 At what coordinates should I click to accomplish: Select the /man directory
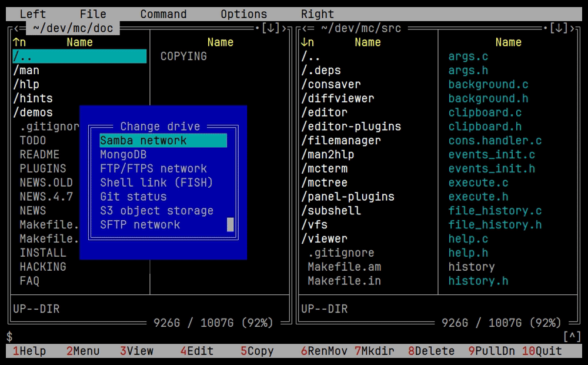26,70
